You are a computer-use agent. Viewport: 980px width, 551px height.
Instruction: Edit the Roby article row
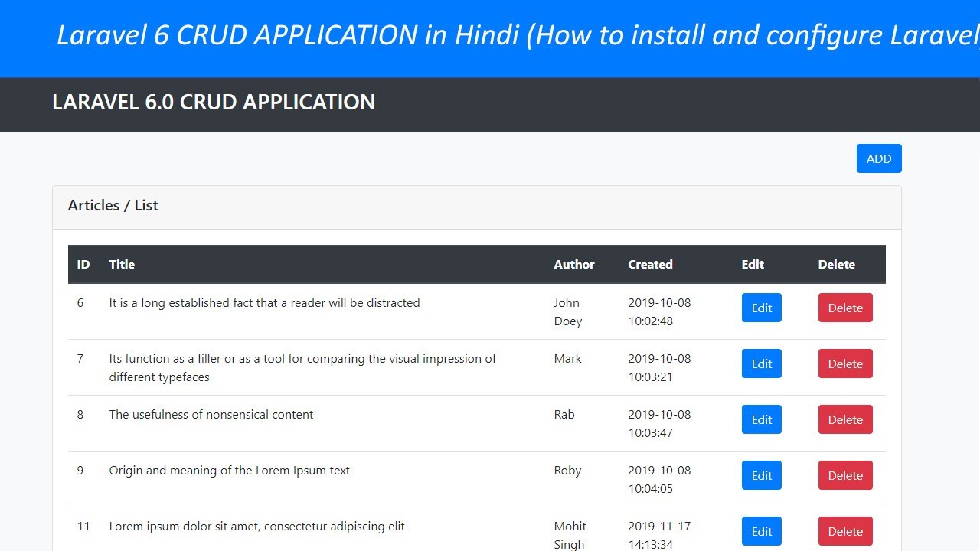click(761, 475)
